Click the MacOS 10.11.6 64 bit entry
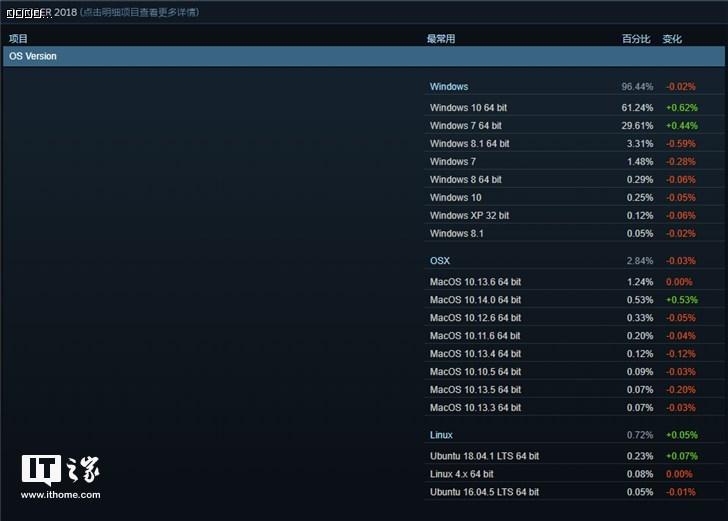The height and width of the screenshot is (521, 728). point(475,336)
